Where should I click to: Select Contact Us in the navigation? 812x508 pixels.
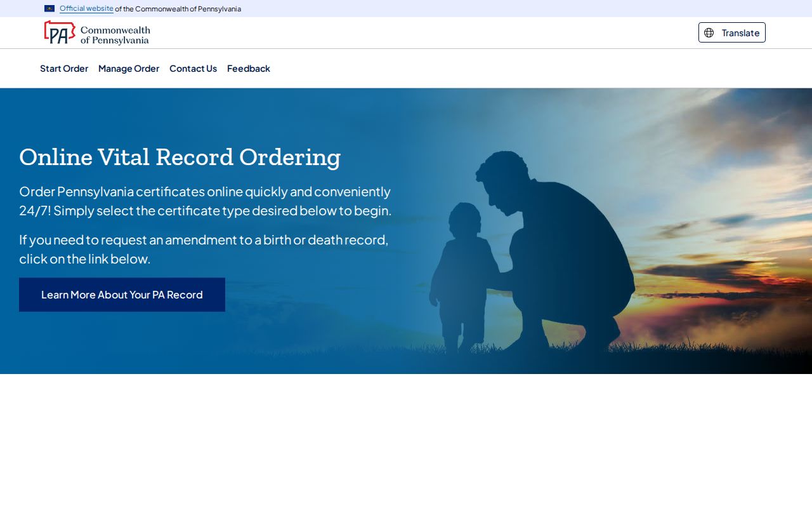[x=193, y=69]
